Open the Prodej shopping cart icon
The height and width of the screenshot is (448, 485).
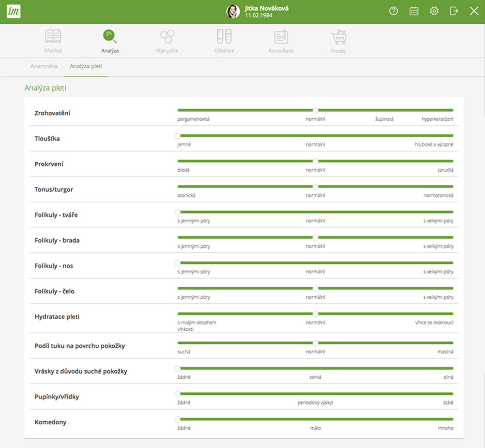click(338, 37)
